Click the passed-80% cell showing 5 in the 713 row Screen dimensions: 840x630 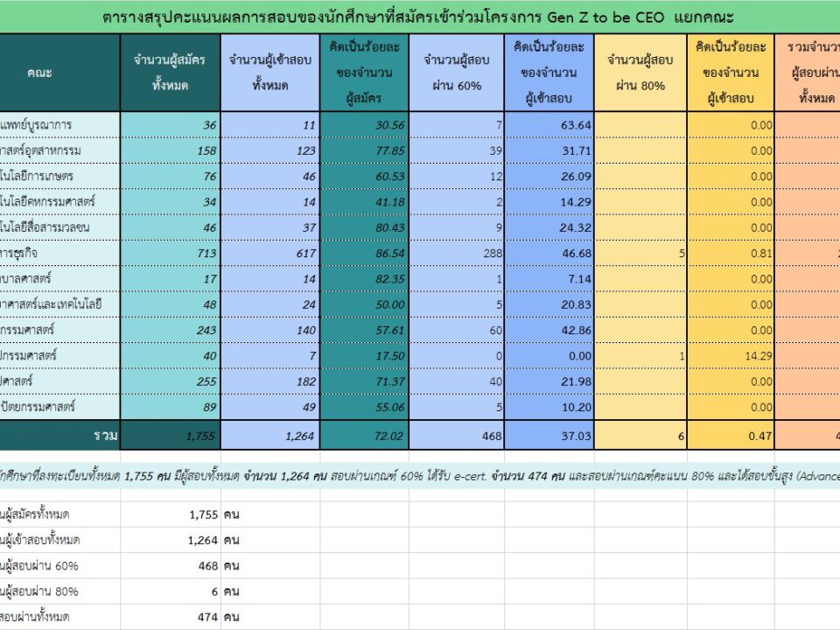tap(640, 253)
